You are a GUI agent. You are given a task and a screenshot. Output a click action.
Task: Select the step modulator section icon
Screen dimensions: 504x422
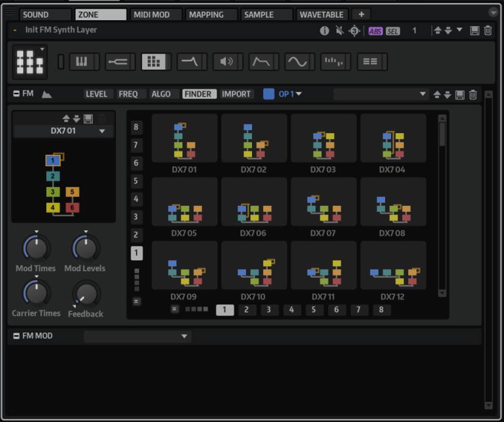click(333, 61)
